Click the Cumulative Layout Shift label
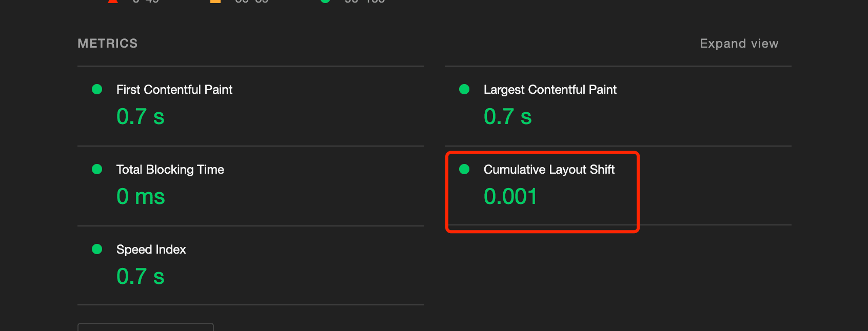This screenshot has height=331, width=868. (549, 170)
